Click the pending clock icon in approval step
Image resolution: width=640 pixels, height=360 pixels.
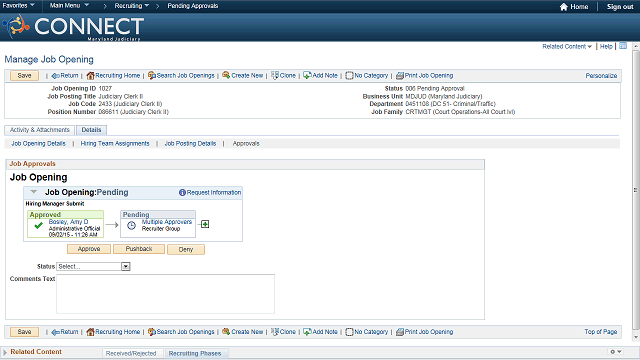[x=131, y=225]
